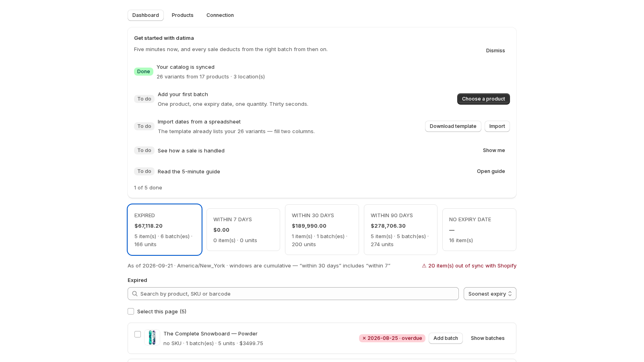Add batch to Snowboard Powder
The height and width of the screenshot is (362, 644).
(x=446, y=338)
